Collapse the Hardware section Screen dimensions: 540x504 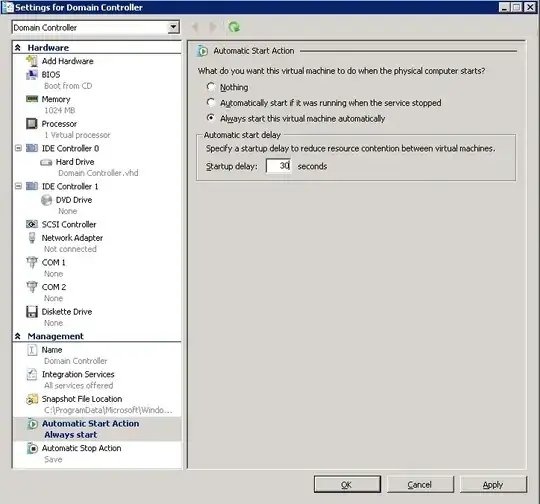click(x=18, y=48)
